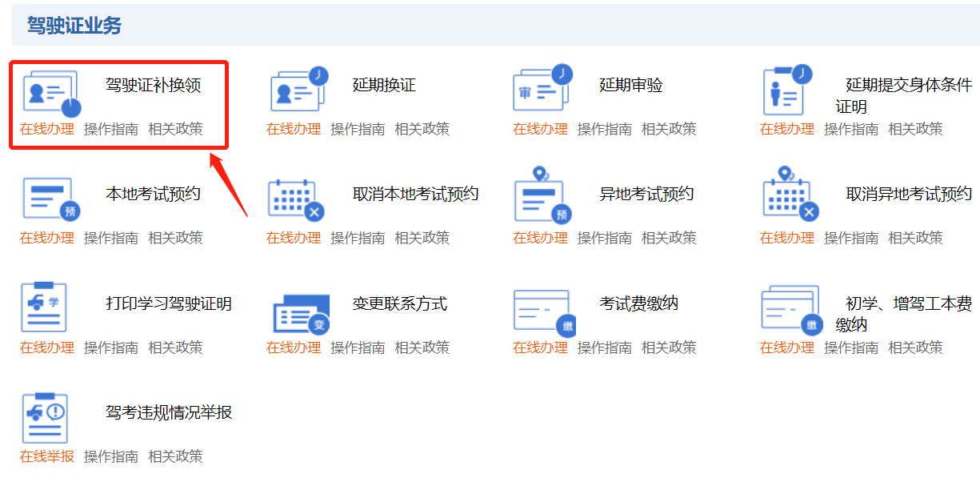Start 在线办理 for 初学、增驾工本费缴纳
Viewport: 980px width, 482px height.
tap(787, 347)
